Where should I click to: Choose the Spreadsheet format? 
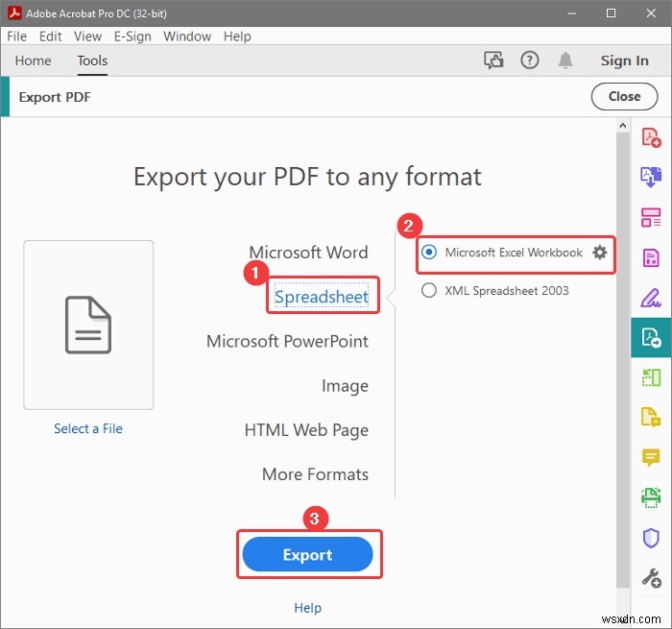[x=322, y=297]
